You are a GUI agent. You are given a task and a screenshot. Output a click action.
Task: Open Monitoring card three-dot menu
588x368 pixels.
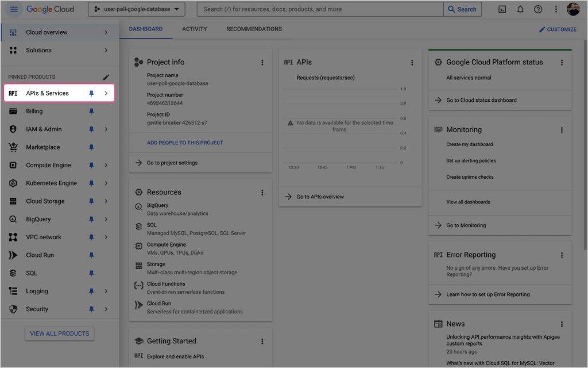[562, 130]
